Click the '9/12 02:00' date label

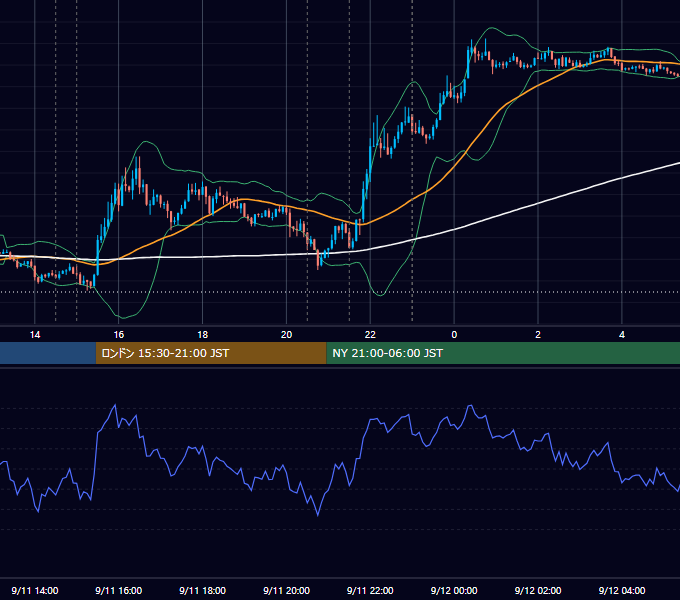pos(538,590)
